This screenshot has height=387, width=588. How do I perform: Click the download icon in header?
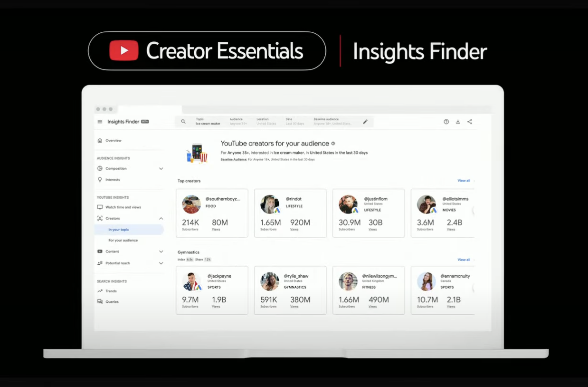click(x=458, y=122)
